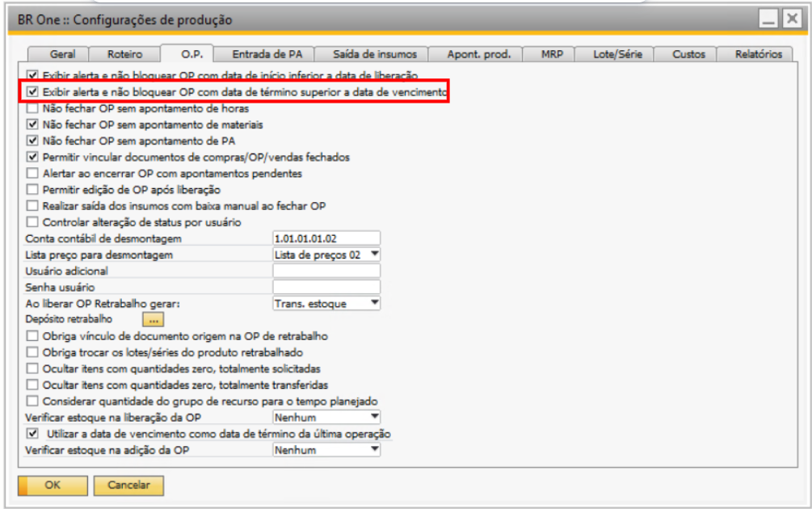Open the MRP tab
Image resolution: width=812 pixels, height=509 pixels.
(x=553, y=54)
